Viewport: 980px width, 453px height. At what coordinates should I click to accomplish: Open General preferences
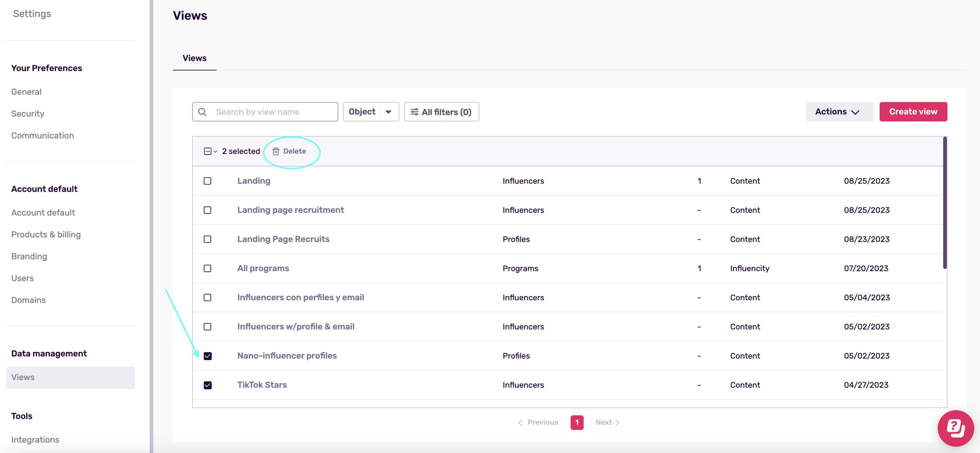pos(27,92)
